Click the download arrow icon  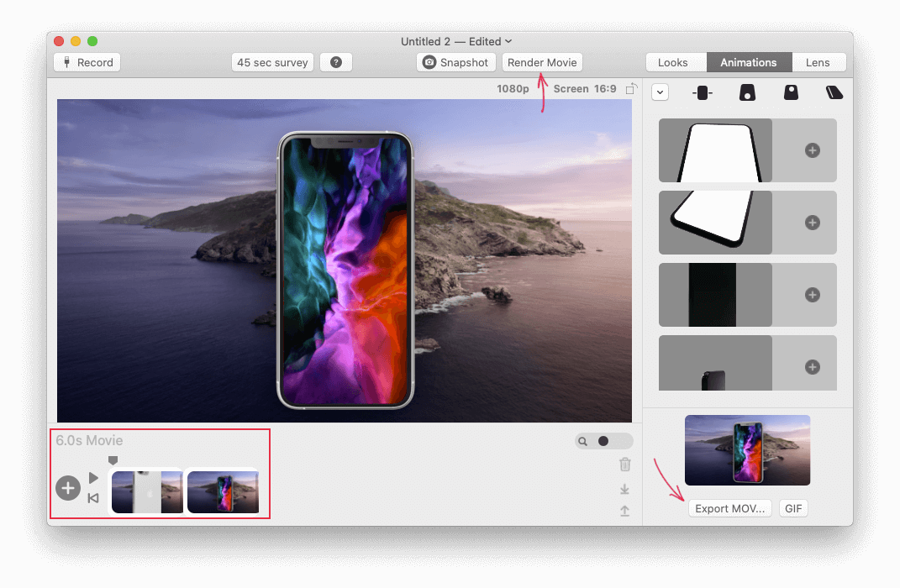click(x=624, y=490)
